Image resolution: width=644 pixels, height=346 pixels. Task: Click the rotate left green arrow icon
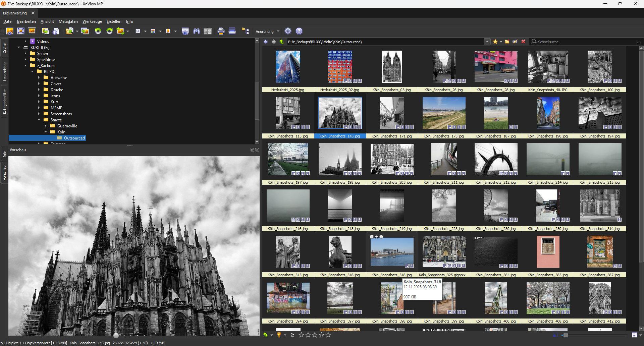click(x=98, y=31)
